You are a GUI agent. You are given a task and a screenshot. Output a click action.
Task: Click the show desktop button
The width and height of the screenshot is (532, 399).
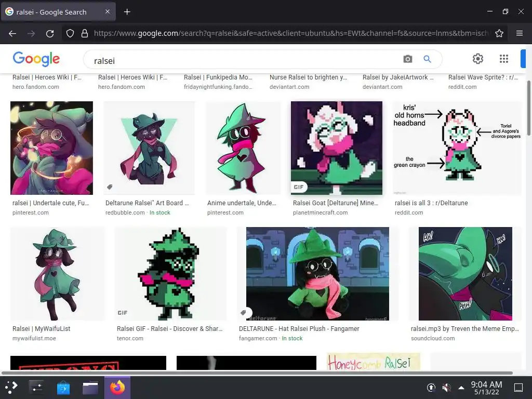click(x=518, y=388)
